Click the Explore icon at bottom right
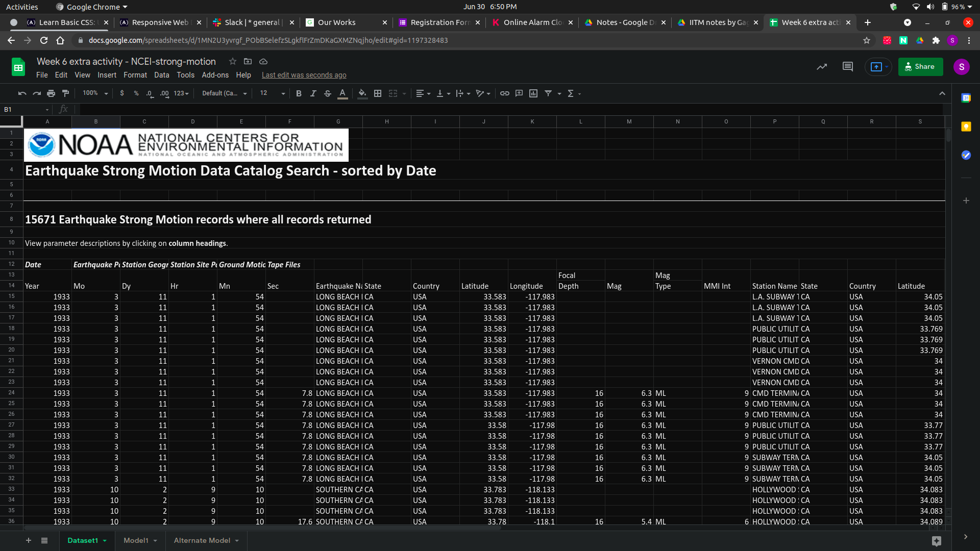This screenshot has height=551, width=980. pos(936,541)
